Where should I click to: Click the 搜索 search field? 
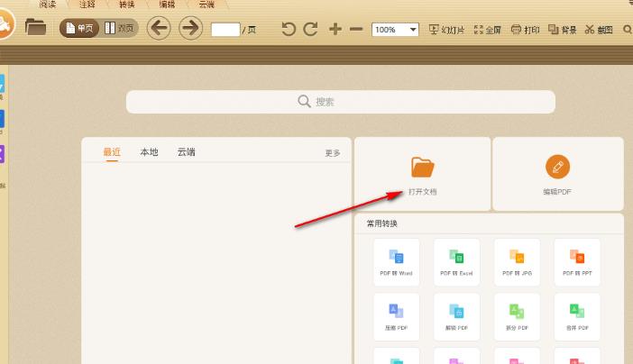(341, 102)
